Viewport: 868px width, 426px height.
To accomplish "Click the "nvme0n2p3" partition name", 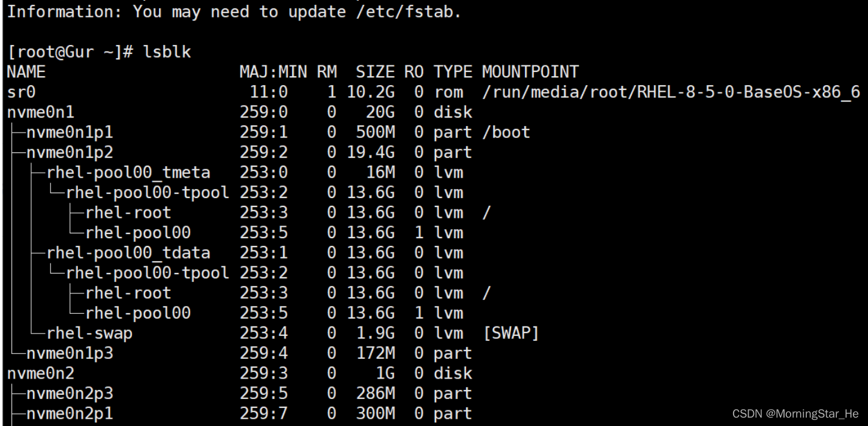I will coord(70,394).
